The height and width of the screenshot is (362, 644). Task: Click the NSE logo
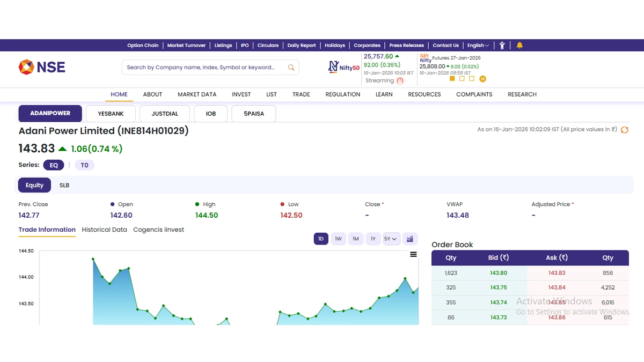coord(42,67)
